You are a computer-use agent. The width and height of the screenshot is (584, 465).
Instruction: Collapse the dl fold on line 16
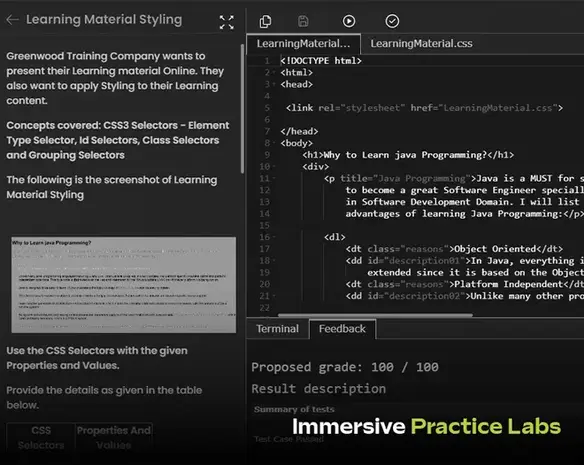click(274, 237)
